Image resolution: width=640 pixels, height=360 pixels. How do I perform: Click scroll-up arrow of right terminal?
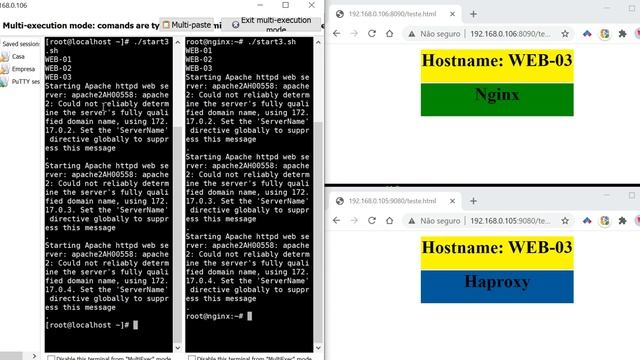pyautogui.click(x=318, y=42)
